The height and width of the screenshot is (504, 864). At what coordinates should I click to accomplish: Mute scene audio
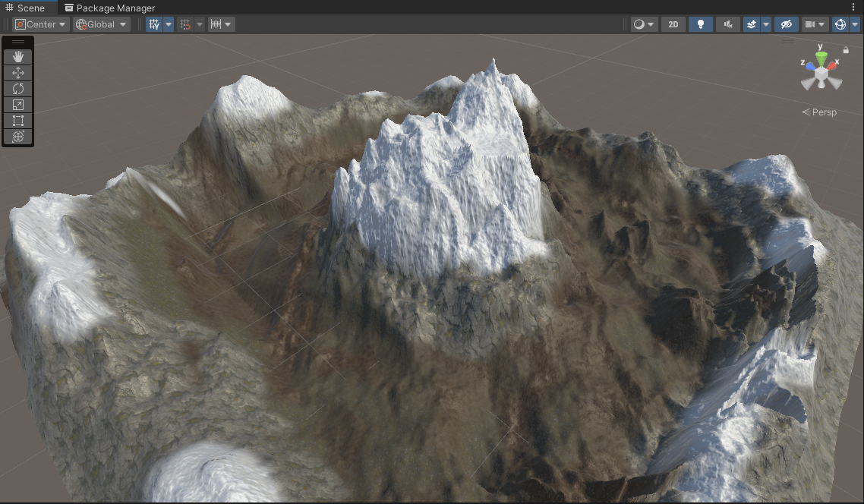[727, 24]
